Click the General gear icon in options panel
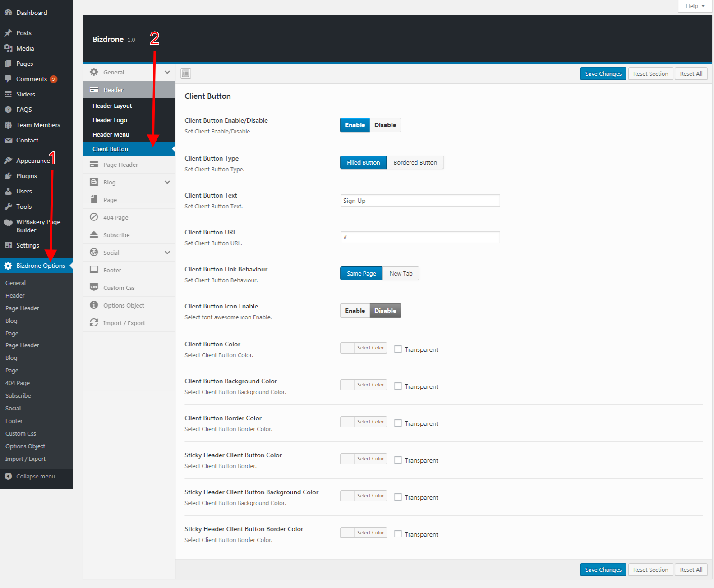Screen dimensions: 714x588 94,72
